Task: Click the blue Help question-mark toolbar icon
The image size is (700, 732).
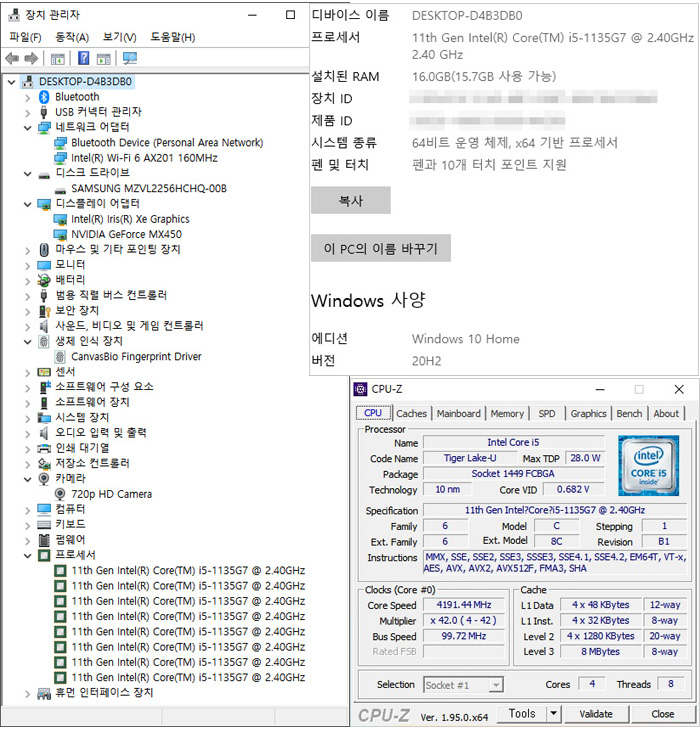Action: point(84,58)
